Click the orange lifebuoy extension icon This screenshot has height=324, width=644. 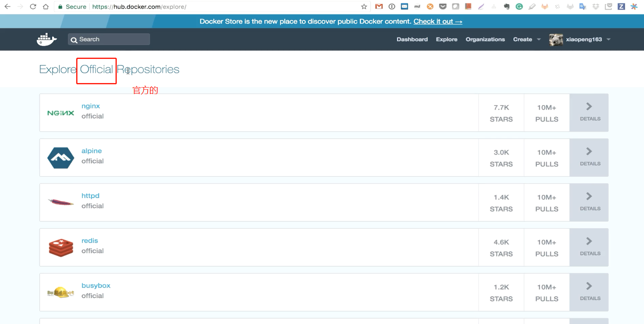(x=430, y=7)
